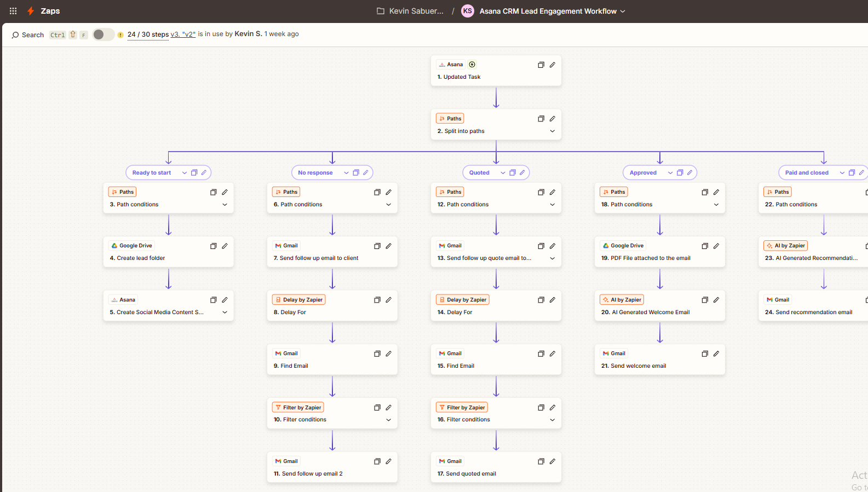Edit step 19 PDF File attached to the email
The image size is (868, 492).
[x=716, y=246]
